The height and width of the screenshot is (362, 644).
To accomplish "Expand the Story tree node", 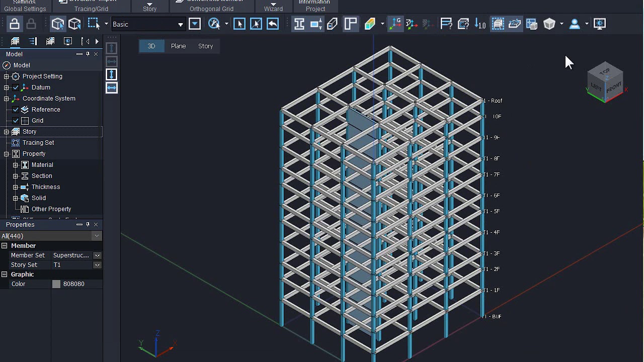I will tap(7, 132).
